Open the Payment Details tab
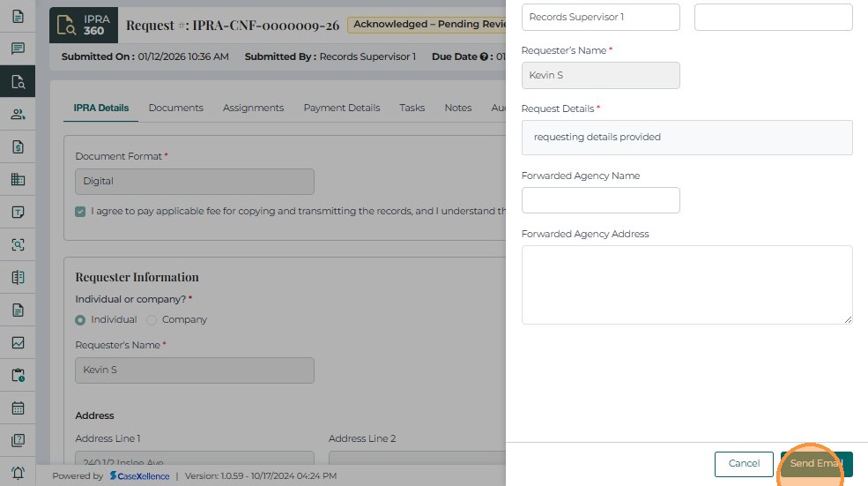 click(342, 108)
